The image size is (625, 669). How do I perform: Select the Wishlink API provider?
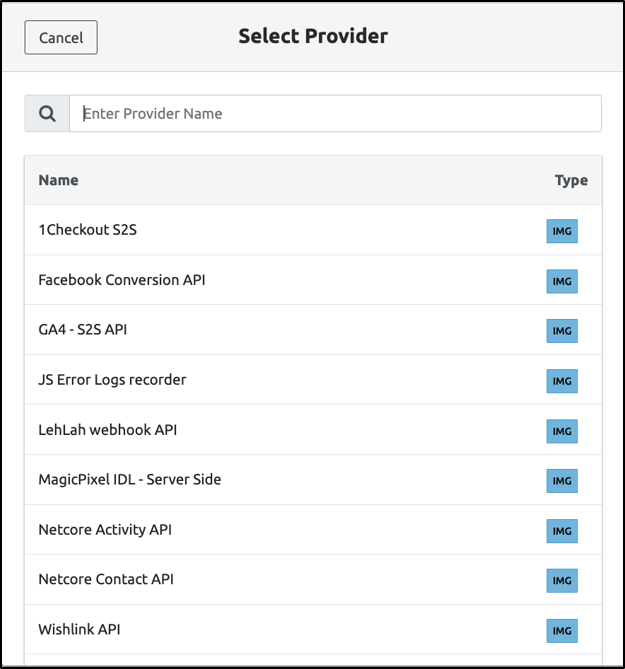point(313,629)
